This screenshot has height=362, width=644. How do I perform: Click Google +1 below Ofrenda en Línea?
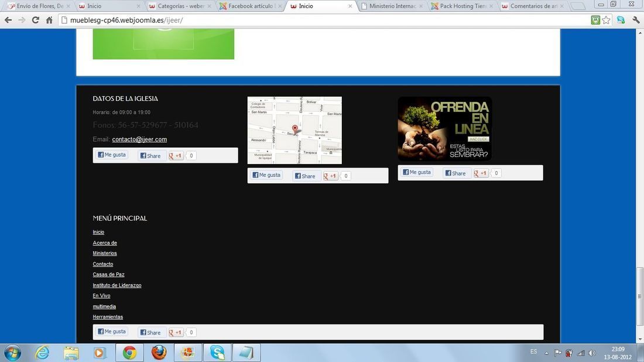pyautogui.click(x=481, y=173)
